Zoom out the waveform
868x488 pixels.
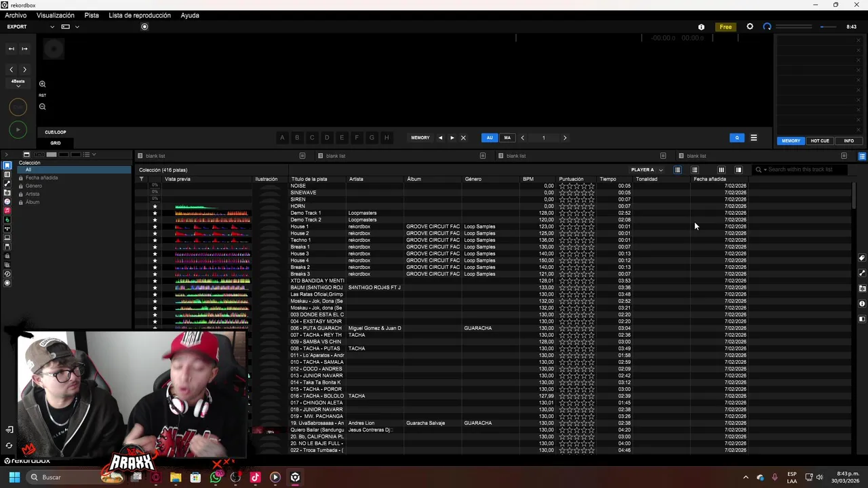[42, 106]
